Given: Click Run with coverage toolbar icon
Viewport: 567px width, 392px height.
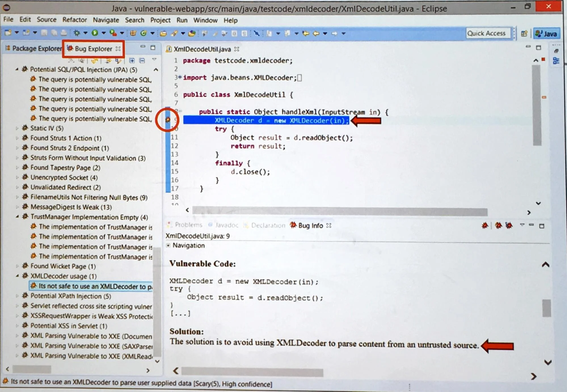Looking at the screenshot, I should tap(113, 33).
